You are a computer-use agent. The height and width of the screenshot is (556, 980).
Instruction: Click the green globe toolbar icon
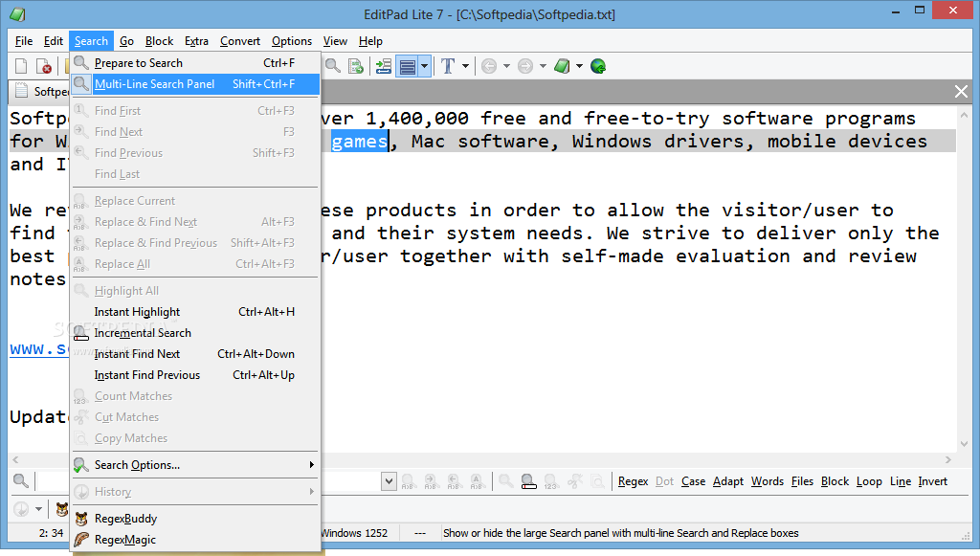(598, 66)
